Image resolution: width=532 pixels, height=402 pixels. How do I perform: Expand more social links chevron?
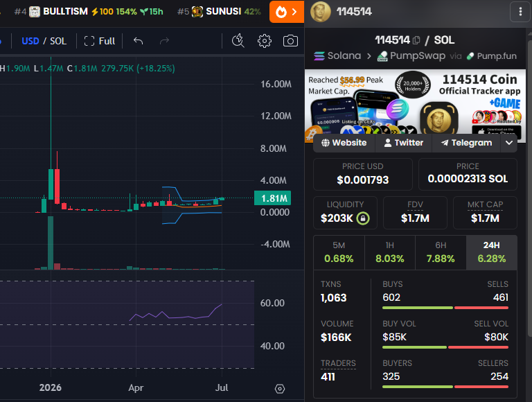[x=509, y=143]
